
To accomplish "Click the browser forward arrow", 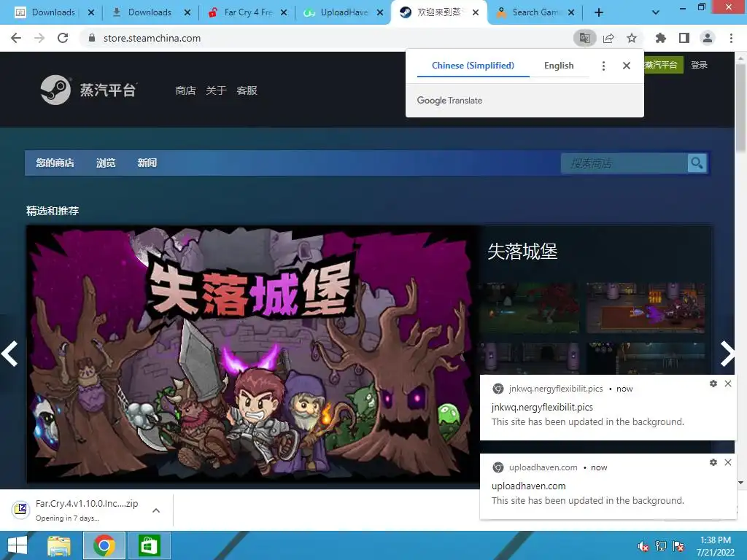I will click(x=39, y=38).
